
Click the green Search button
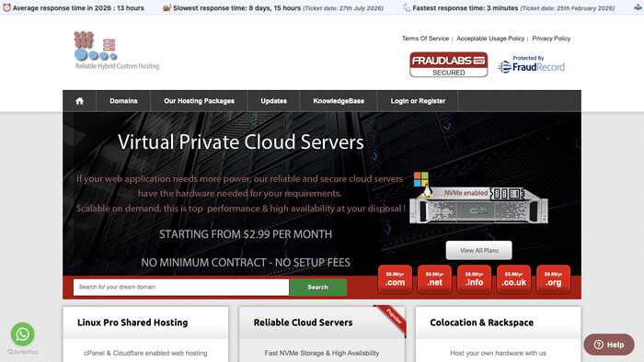coord(318,287)
